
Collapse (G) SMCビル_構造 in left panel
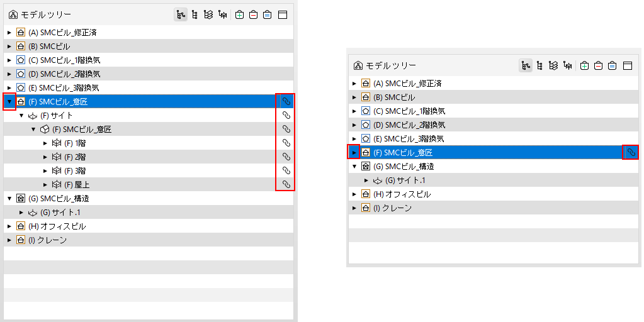pyautogui.click(x=9, y=199)
